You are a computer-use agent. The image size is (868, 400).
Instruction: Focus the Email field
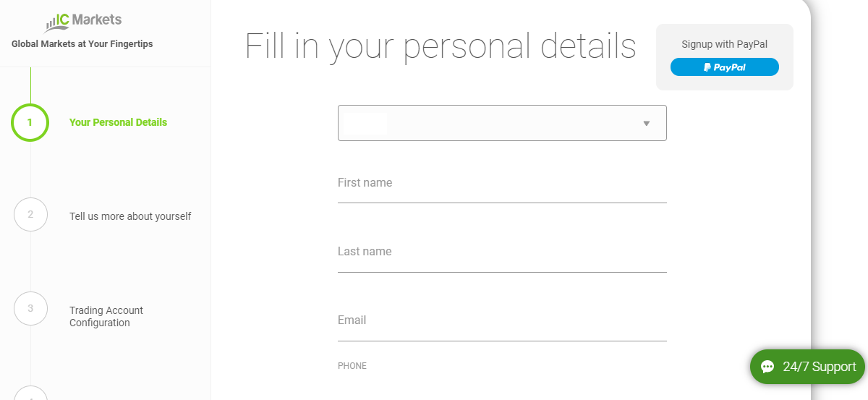502,323
